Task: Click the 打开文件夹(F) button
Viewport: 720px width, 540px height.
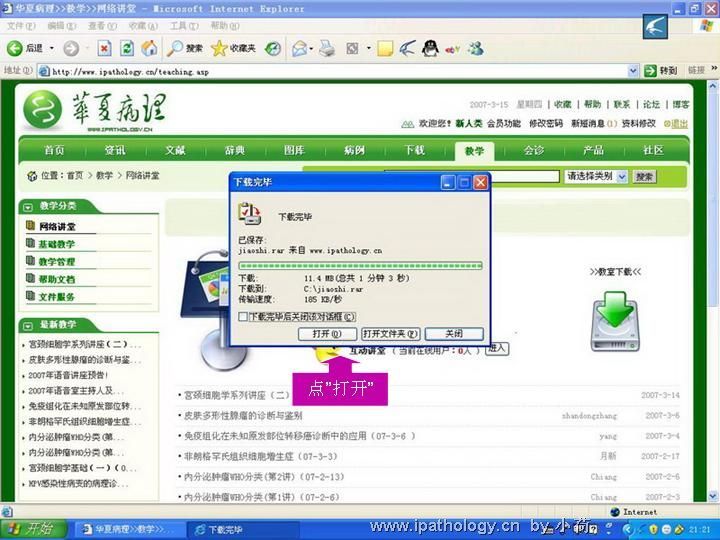Action: (x=390, y=334)
